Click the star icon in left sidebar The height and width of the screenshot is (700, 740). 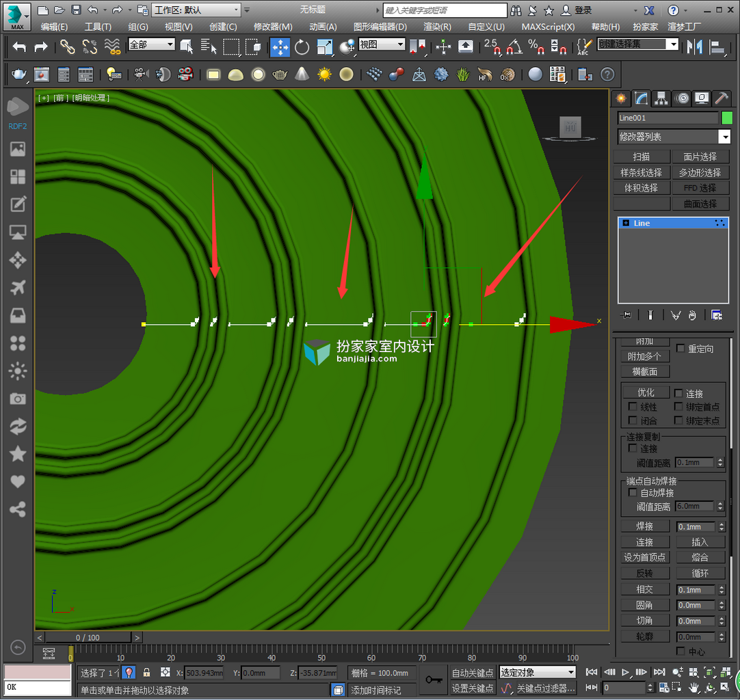click(x=18, y=454)
